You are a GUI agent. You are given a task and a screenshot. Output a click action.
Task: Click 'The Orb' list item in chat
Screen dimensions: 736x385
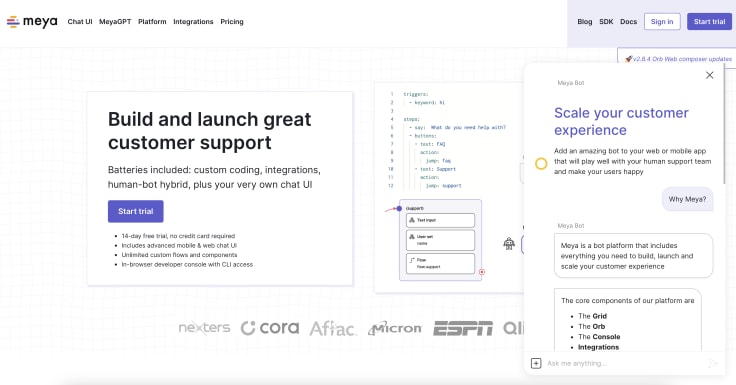[591, 326]
